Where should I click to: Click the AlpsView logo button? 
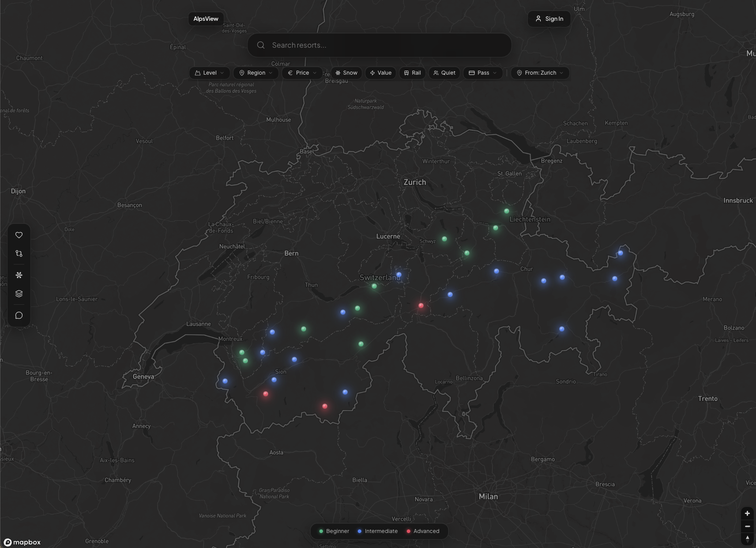tap(206, 19)
